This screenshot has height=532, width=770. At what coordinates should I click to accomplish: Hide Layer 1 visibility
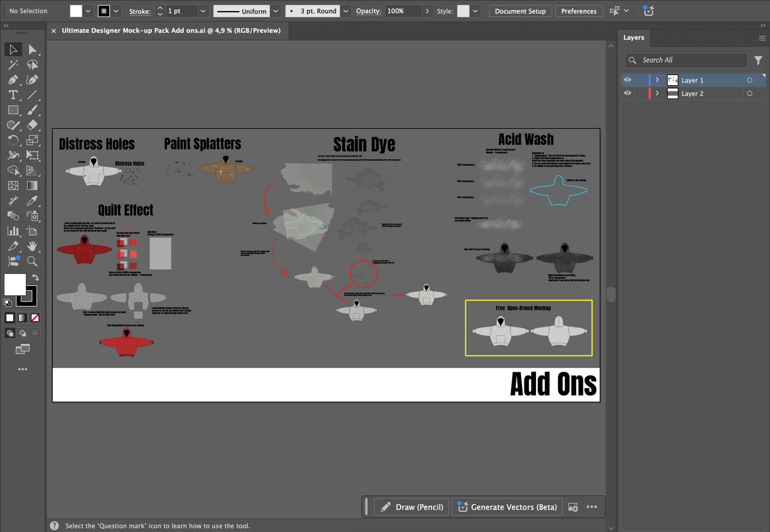pos(628,80)
